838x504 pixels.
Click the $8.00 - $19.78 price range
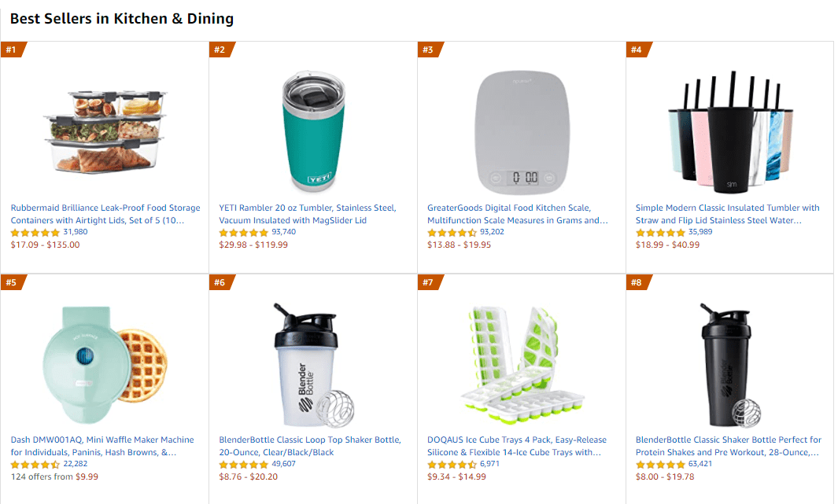(x=665, y=476)
